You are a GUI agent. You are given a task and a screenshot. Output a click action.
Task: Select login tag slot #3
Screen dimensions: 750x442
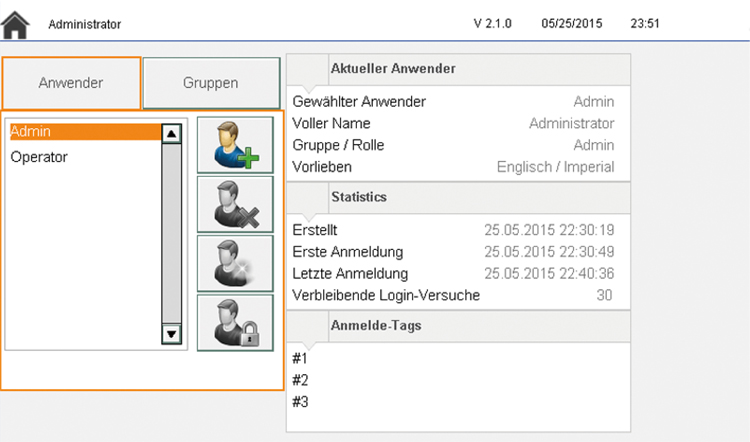300,402
